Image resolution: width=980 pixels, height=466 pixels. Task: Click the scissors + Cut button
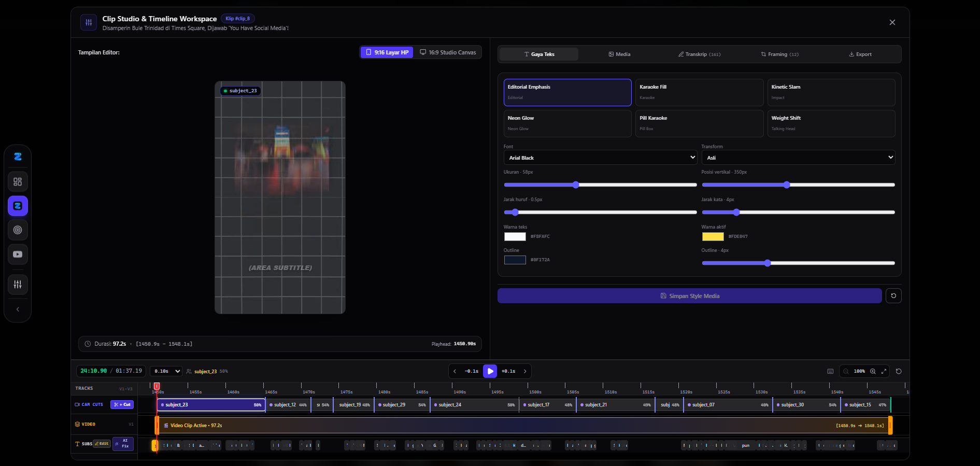click(122, 404)
